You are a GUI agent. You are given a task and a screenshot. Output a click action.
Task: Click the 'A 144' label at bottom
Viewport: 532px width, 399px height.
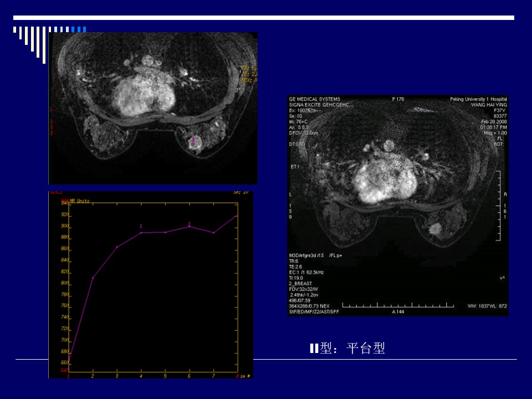point(398,311)
